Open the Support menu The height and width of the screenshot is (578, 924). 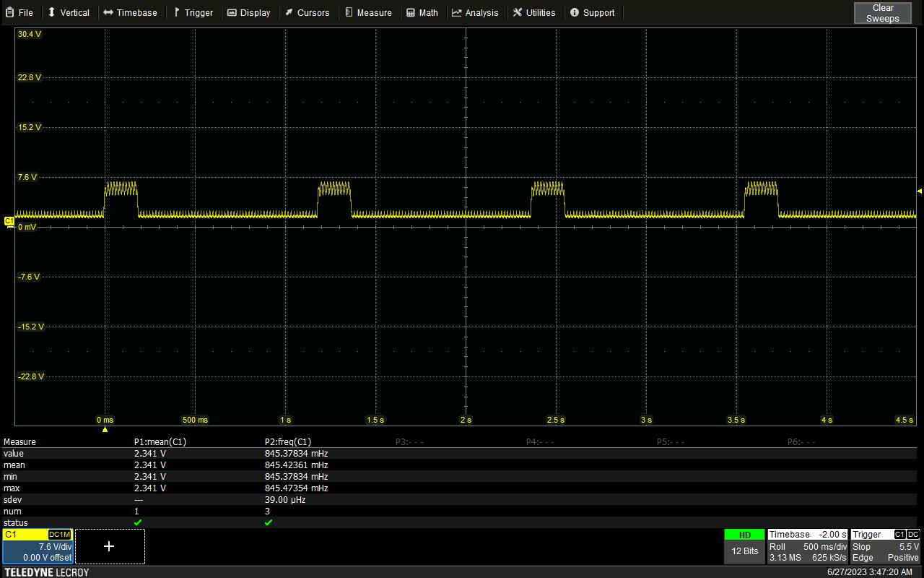tap(592, 12)
